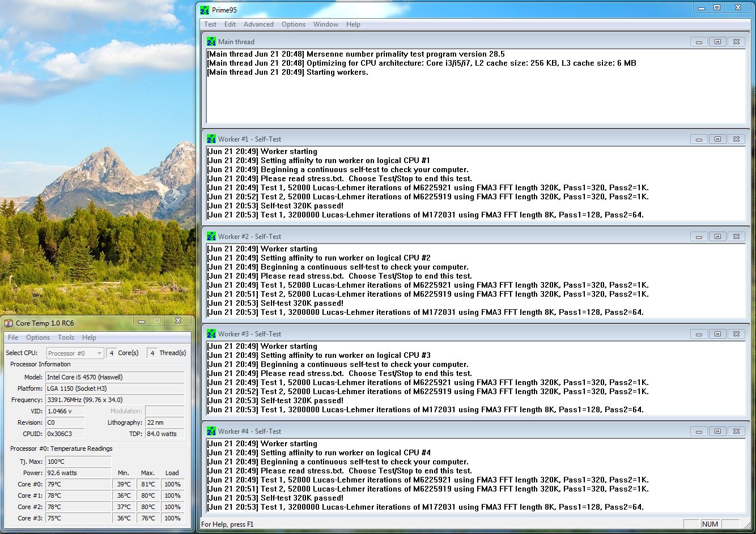This screenshot has width=756, height=534.
Task: Click the Worker #4 window icon
Action: [x=211, y=431]
